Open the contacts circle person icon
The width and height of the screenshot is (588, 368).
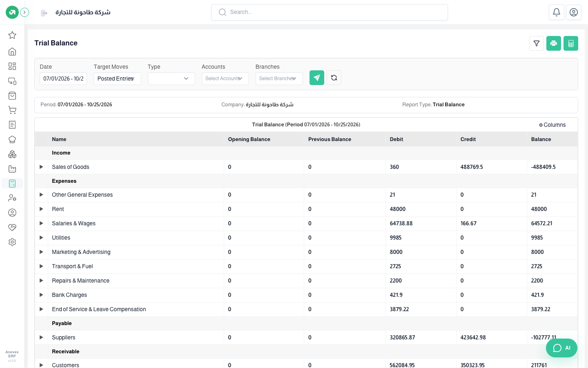12,213
